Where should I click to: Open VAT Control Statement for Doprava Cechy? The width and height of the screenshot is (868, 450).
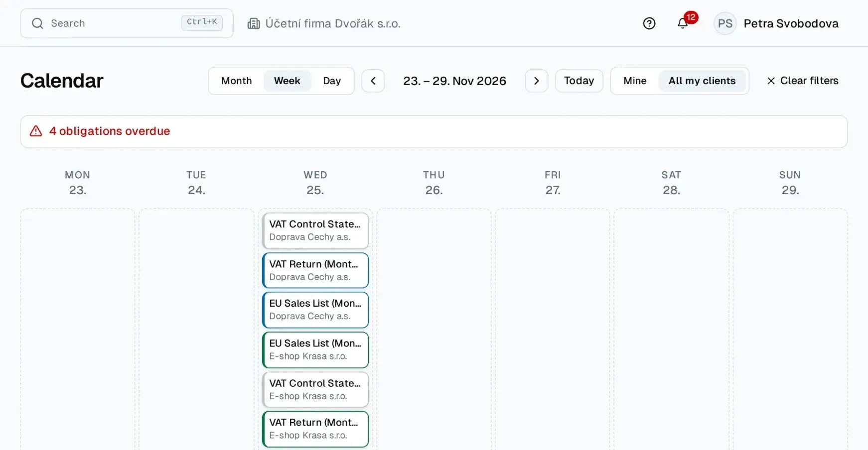click(315, 230)
